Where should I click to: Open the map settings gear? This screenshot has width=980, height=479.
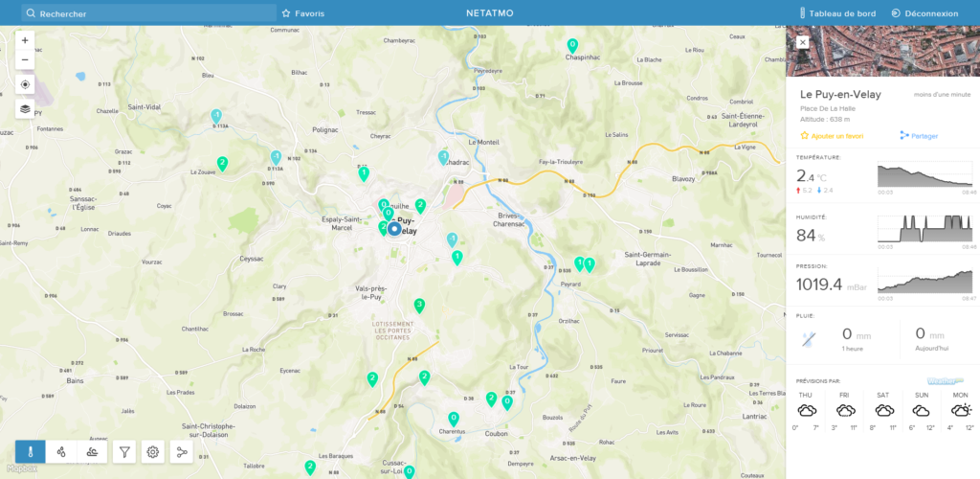(x=153, y=451)
